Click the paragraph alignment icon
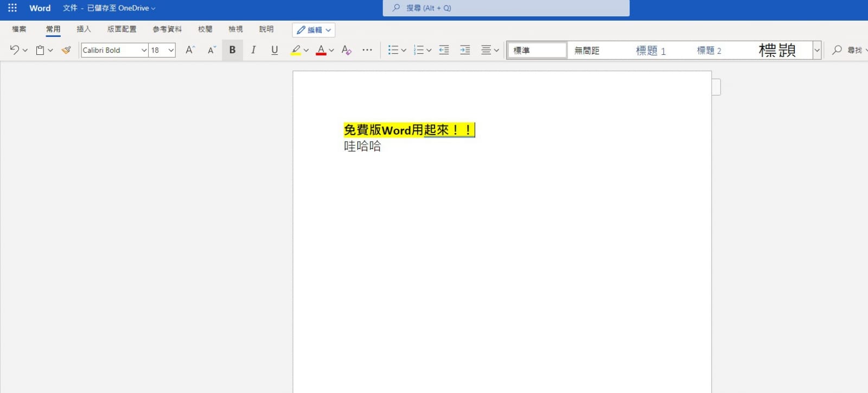This screenshot has width=868, height=393. click(x=486, y=50)
